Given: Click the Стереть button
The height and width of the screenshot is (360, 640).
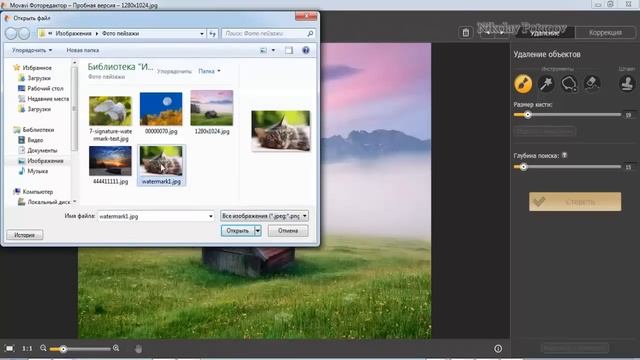Looking at the screenshot, I should click(575, 202).
